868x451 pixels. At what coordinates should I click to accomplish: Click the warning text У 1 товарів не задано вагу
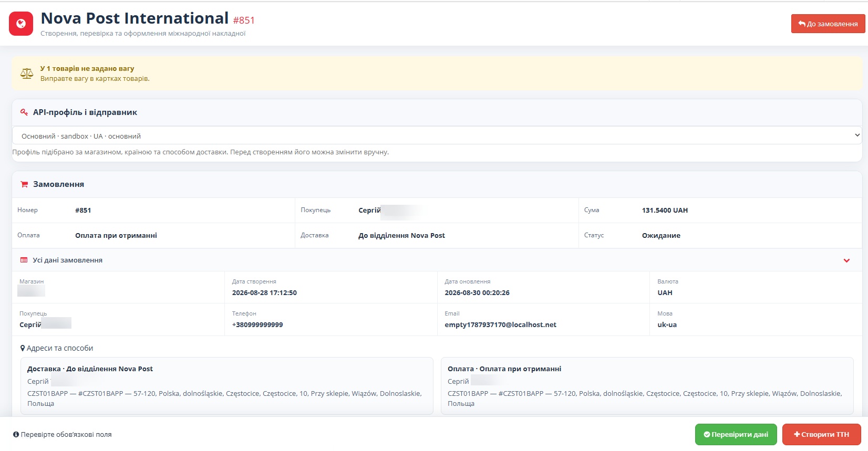coord(87,69)
